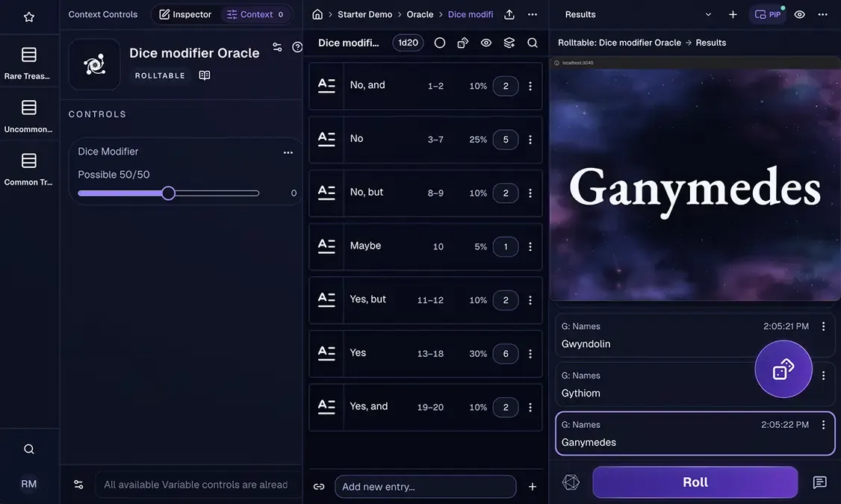The image size is (841, 504).
Task: Click the Dice Modifier slider handle
Action: tap(168, 193)
